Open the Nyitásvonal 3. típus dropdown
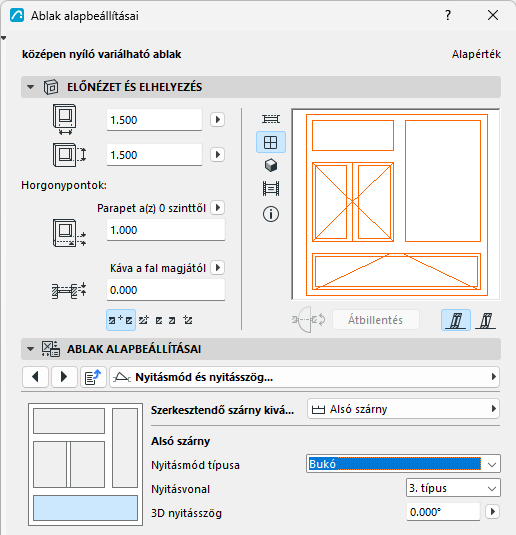516x535 pixels. click(454, 488)
